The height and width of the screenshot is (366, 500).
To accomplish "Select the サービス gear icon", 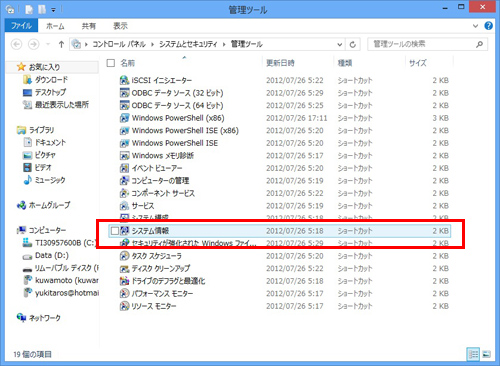I will pyautogui.click(x=124, y=206).
